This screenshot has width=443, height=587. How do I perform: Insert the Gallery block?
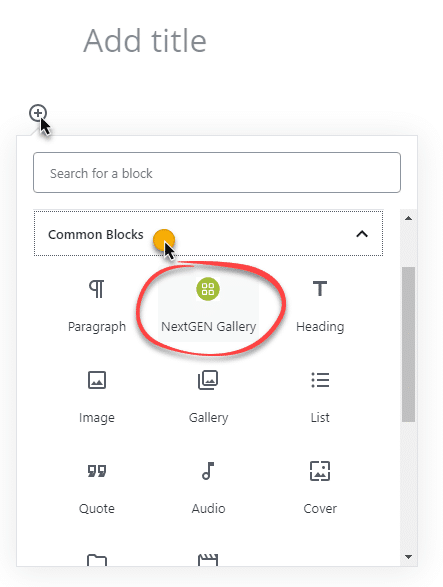coord(208,380)
